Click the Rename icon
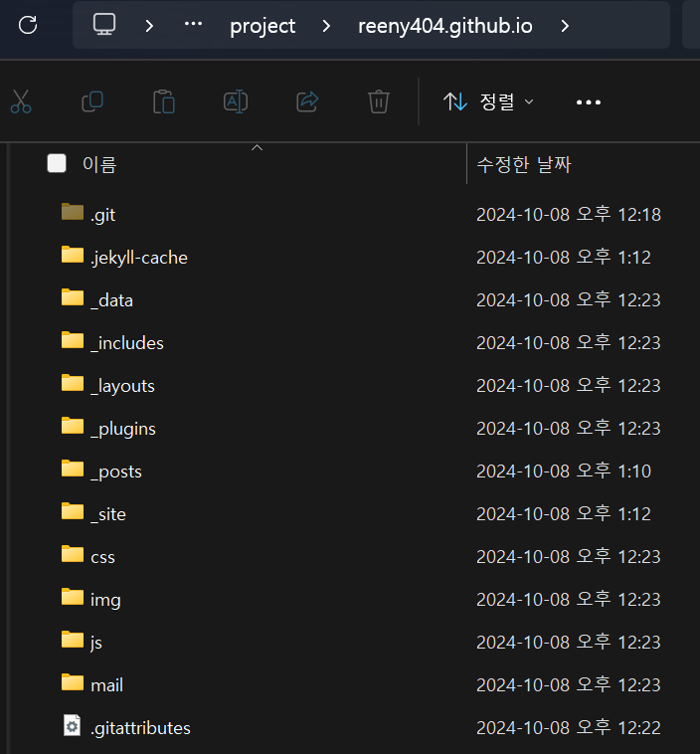Viewport: 700px width, 754px height. (236, 101)
